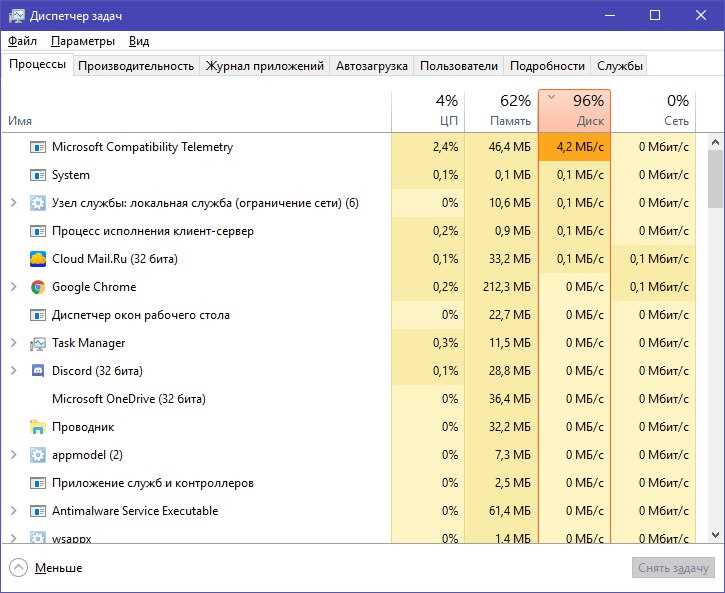Click the Task Manager title bar icon
725x593 pixels.
click(17, 16)
